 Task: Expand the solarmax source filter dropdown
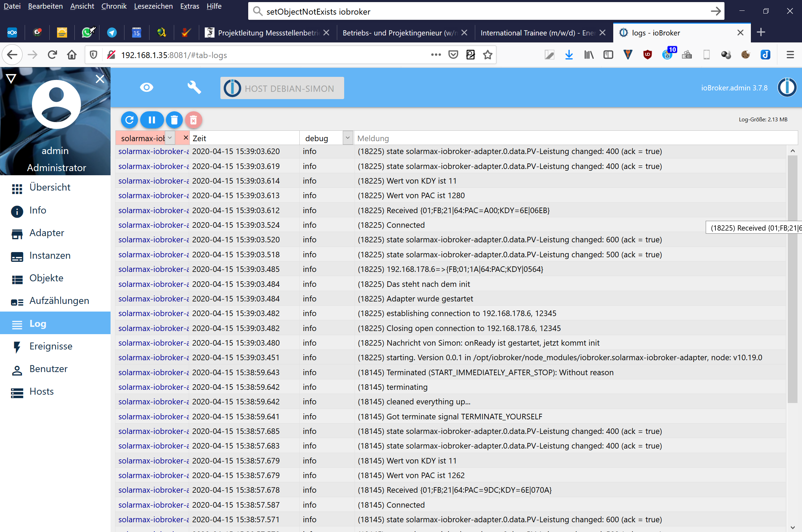(170, 138)
